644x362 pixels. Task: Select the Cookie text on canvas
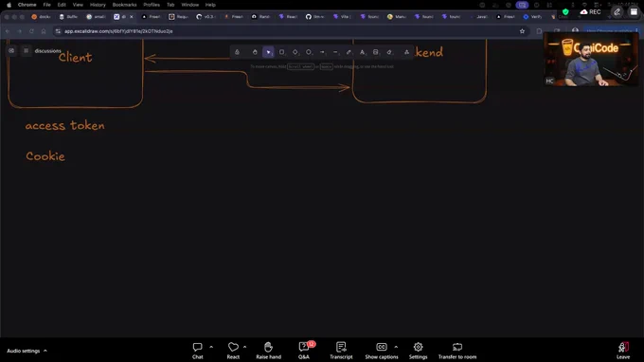(x=45, y=156)
